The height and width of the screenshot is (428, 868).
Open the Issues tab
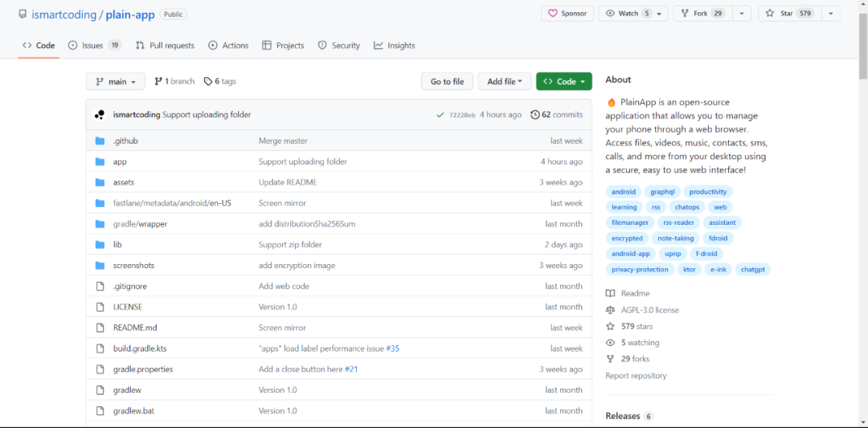(x=95, y=45)
